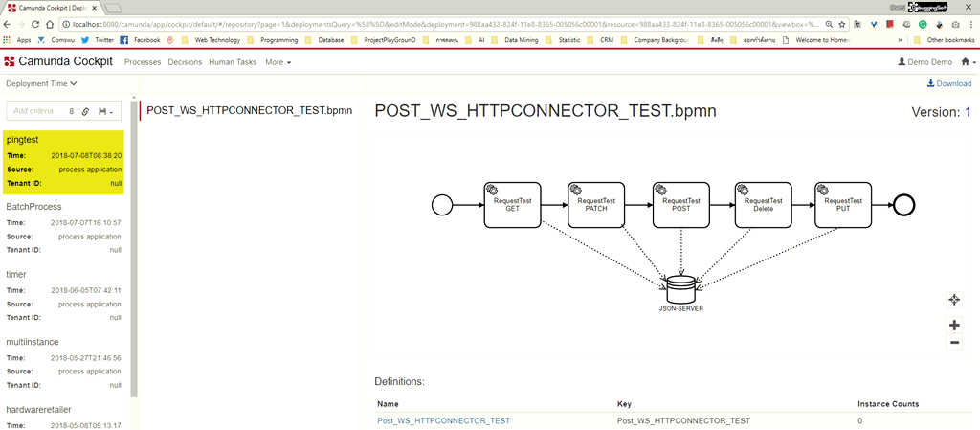Click the reset diagram viewport crosshair icon
Screen dimensions: 980x430
click(954, 300)
